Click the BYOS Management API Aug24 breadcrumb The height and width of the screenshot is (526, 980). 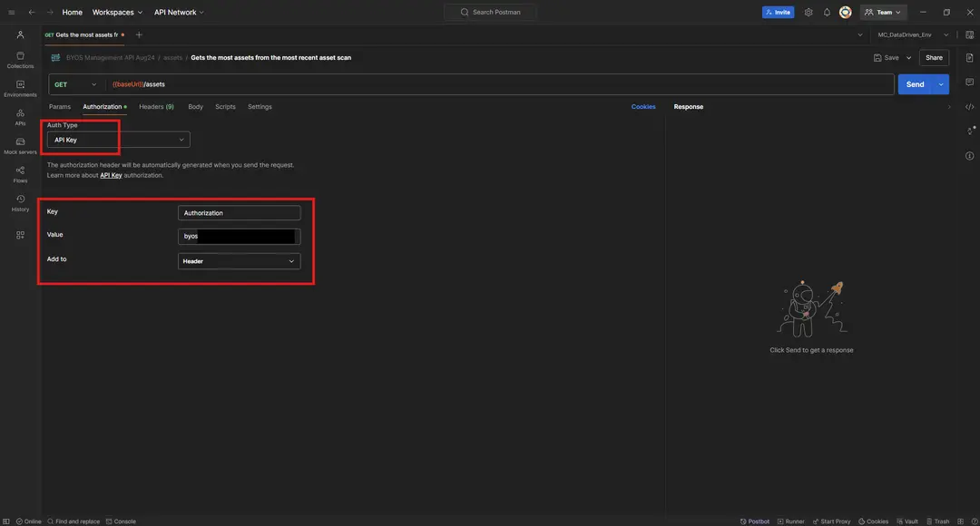[110, 57]
